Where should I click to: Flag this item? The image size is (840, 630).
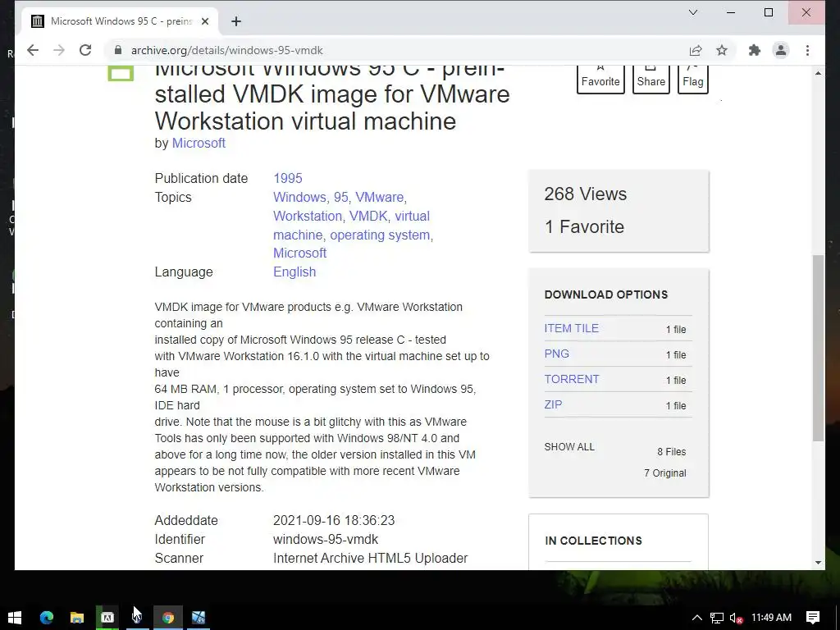point(692,80)
